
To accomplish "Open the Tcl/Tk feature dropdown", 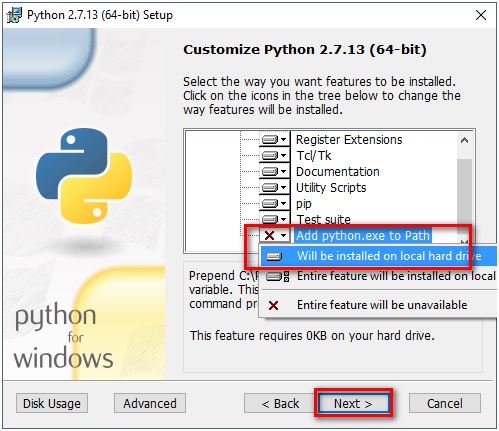I will pyautogui.click(x=275, y=155).
